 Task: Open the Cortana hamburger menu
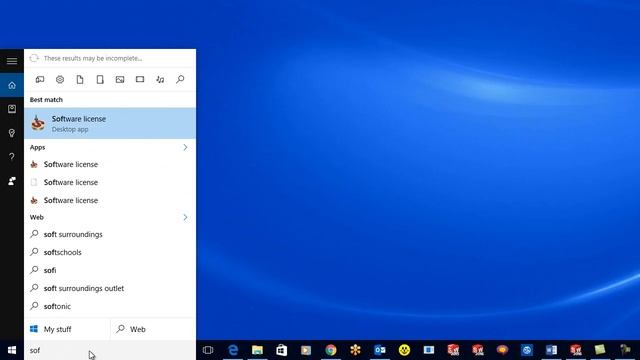pos(12,61)
